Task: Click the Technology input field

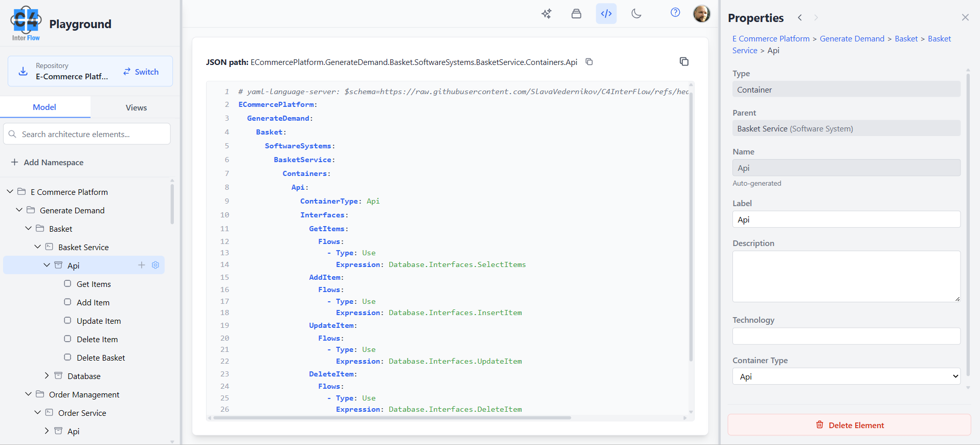Action: point(847,336)
